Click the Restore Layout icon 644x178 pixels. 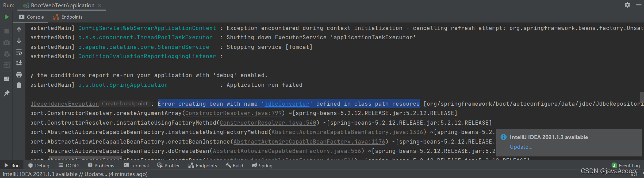coord(7,79)
